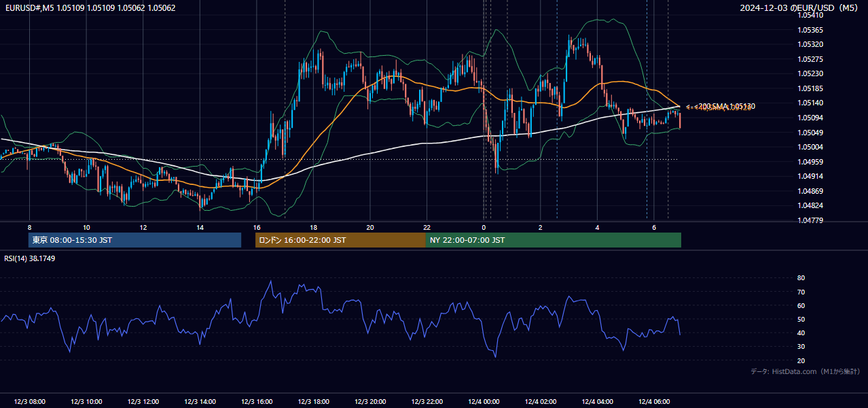Click the RSI scale value 80

point(801,278)
